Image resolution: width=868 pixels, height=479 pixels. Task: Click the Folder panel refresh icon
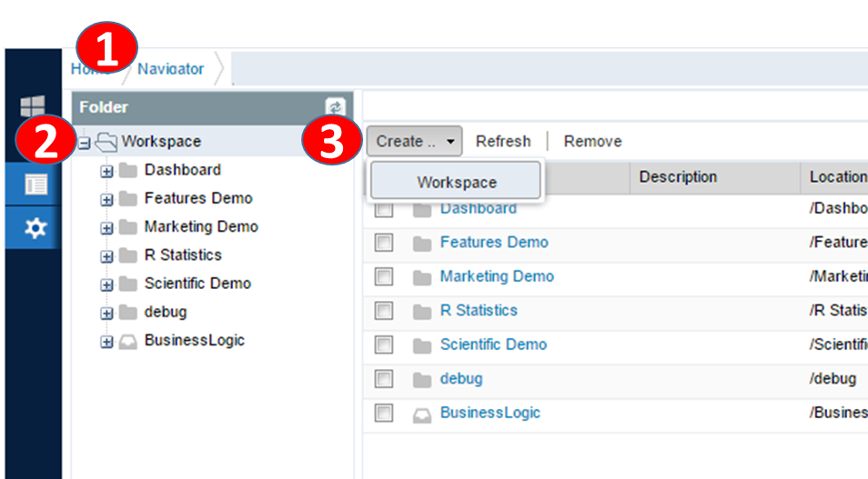pyautogui.click(x=335, y=107)
